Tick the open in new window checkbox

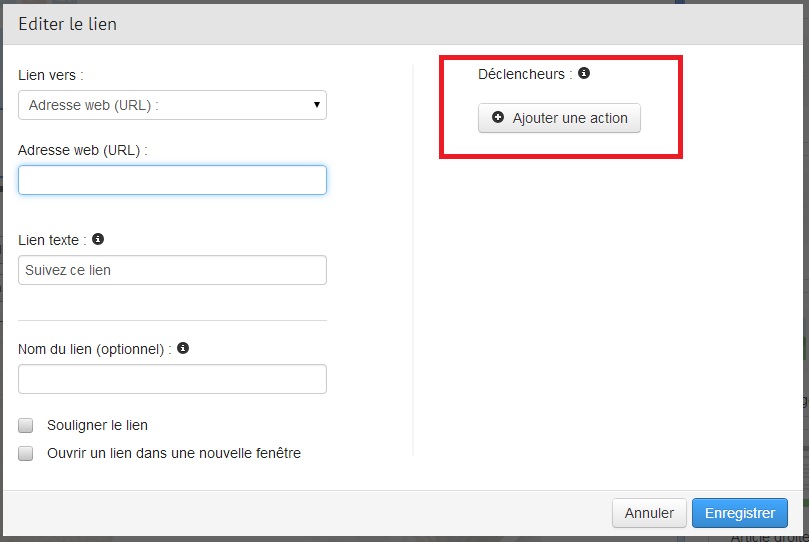[x=26, y=453]
